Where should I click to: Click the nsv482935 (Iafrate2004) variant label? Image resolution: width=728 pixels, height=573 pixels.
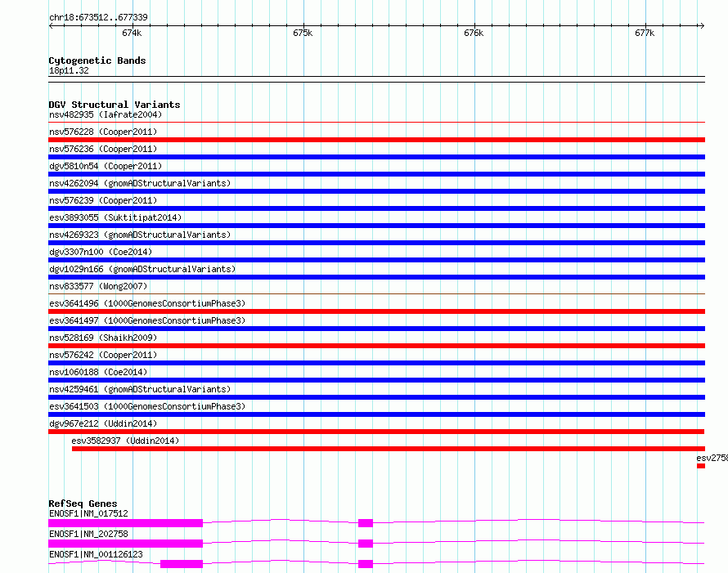pyautogui.click(x=106, y=114)
